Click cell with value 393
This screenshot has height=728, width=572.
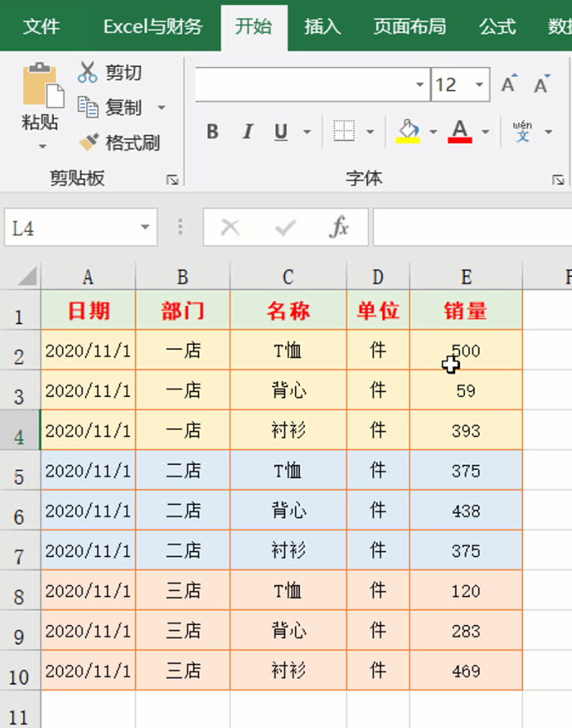click(x=466, y=430)
